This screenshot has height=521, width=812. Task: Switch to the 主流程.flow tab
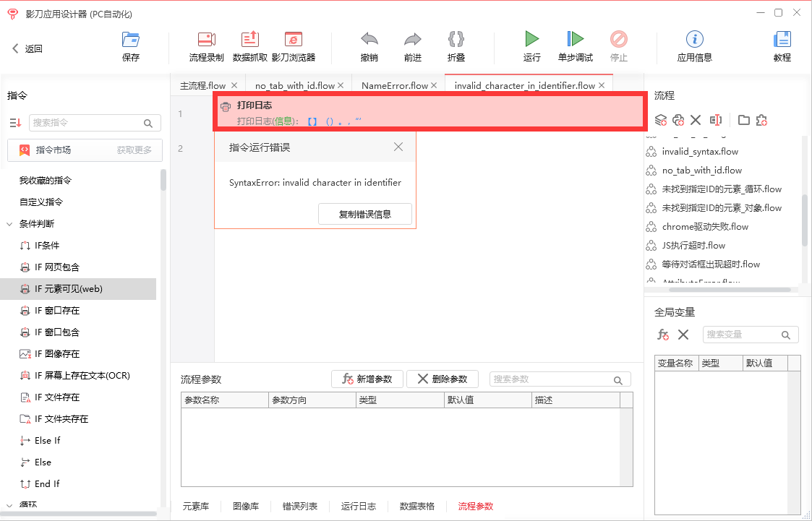pyautogui.click(x=202, y=85)
